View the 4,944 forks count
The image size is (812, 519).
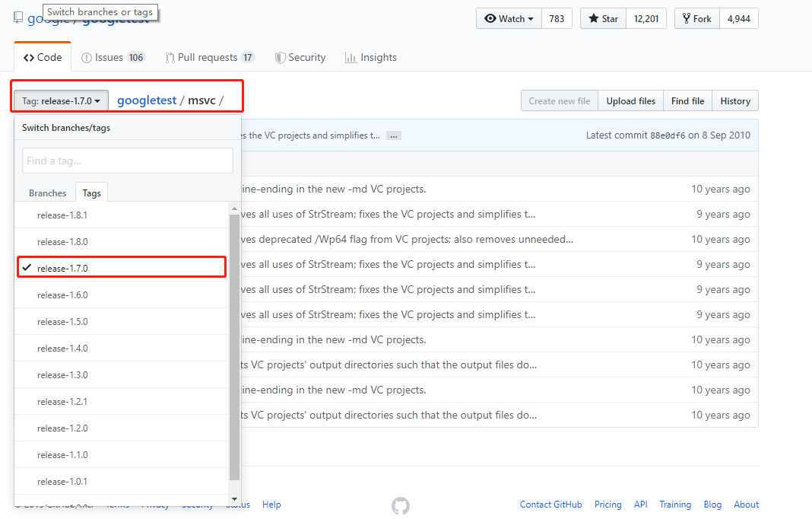point(739,19)
